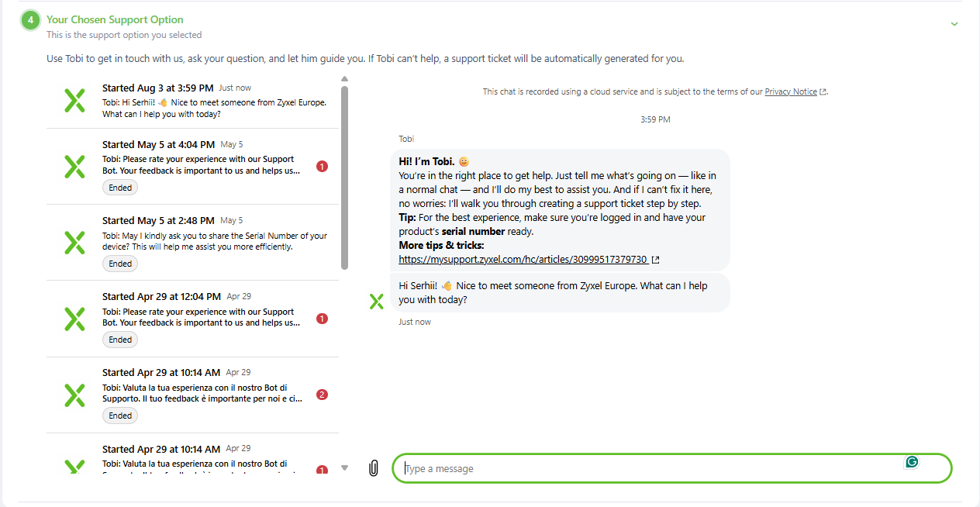
Task: Click the Grammarly icon in message field
Action: [x=912, y=462]
